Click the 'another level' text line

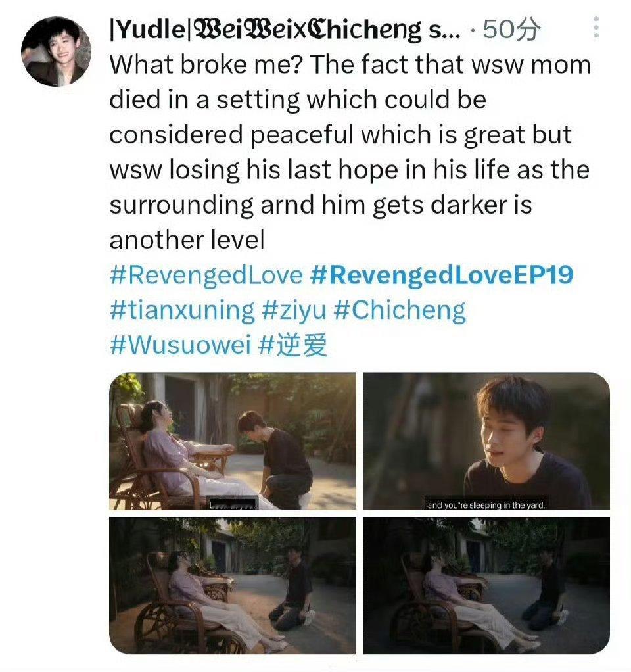pos(187,239)
